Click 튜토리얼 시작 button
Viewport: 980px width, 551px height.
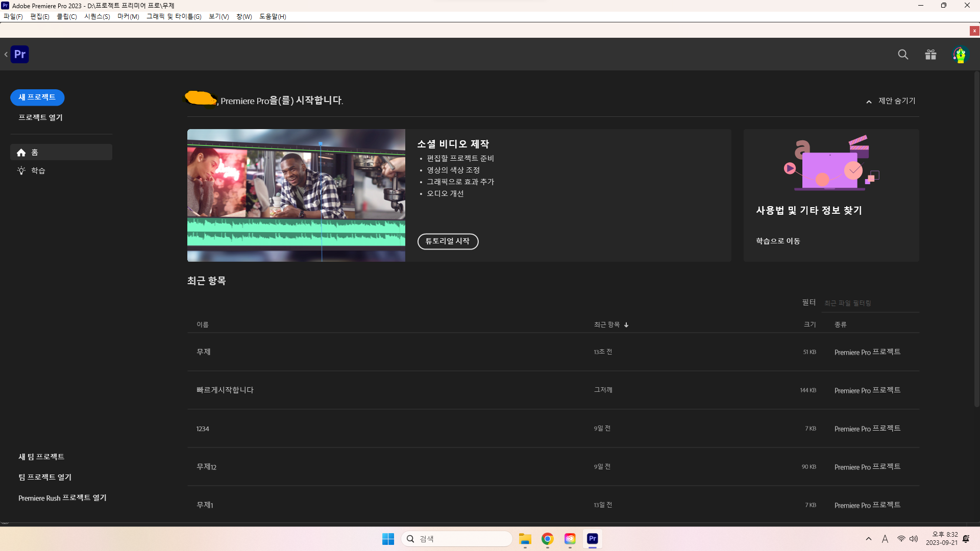(448, 241)
